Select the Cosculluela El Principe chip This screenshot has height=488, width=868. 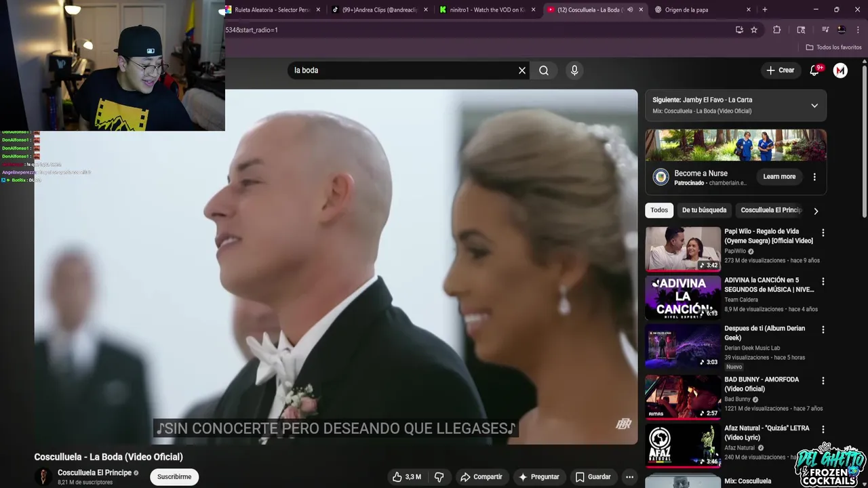point(771,210)
